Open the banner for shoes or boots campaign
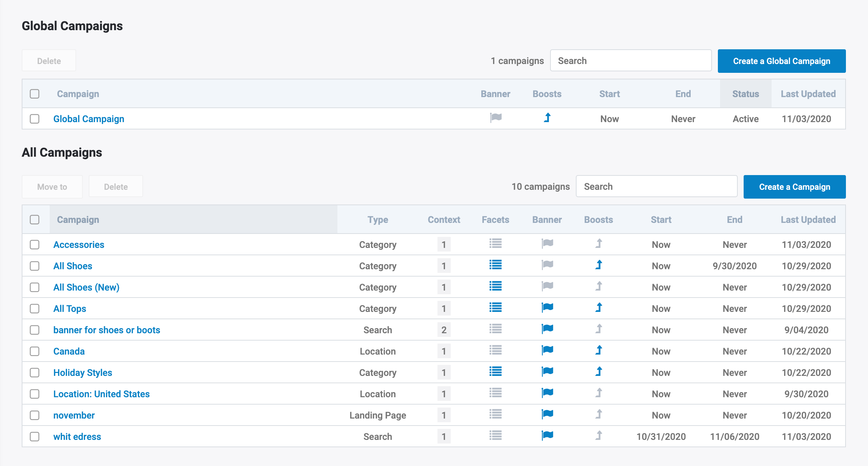 tap(107, 330)
